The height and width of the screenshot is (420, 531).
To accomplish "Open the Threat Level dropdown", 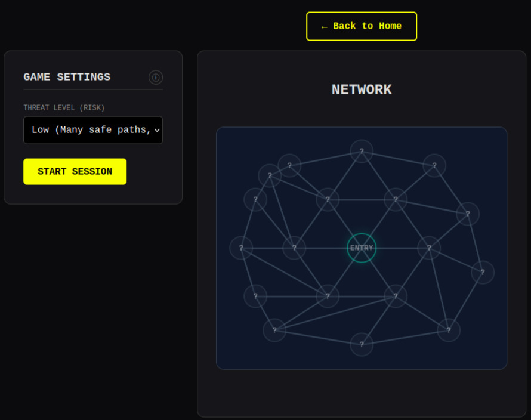I will [x=93, y=130].
